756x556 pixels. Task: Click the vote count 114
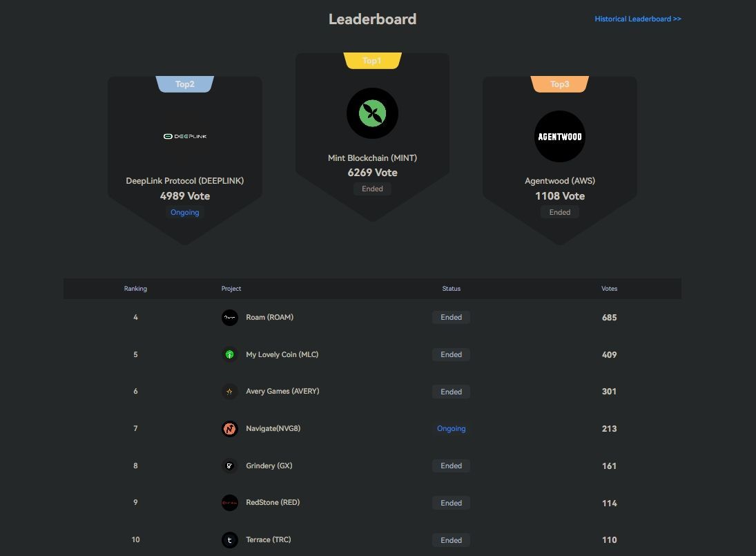pyautogui.click(x=610, y=503)
